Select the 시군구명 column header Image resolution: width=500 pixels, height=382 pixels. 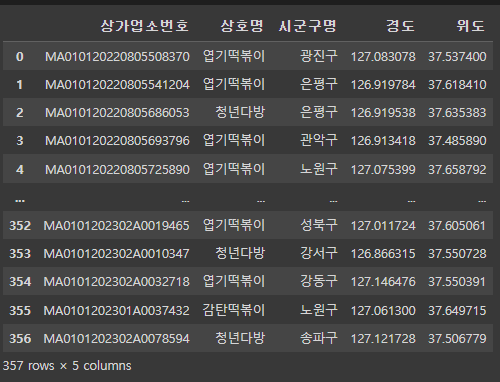pos(307,26)
